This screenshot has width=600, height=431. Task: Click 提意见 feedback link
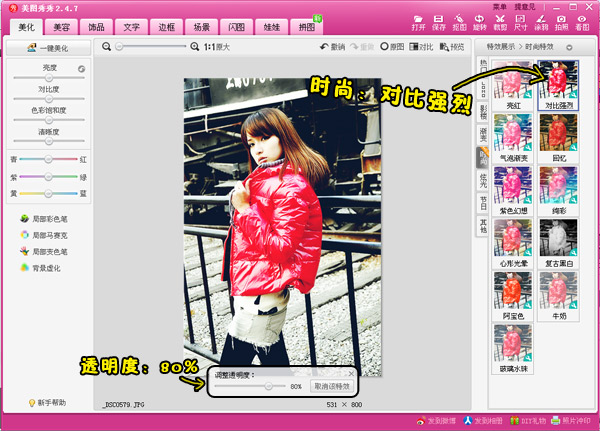coord(525,7)
